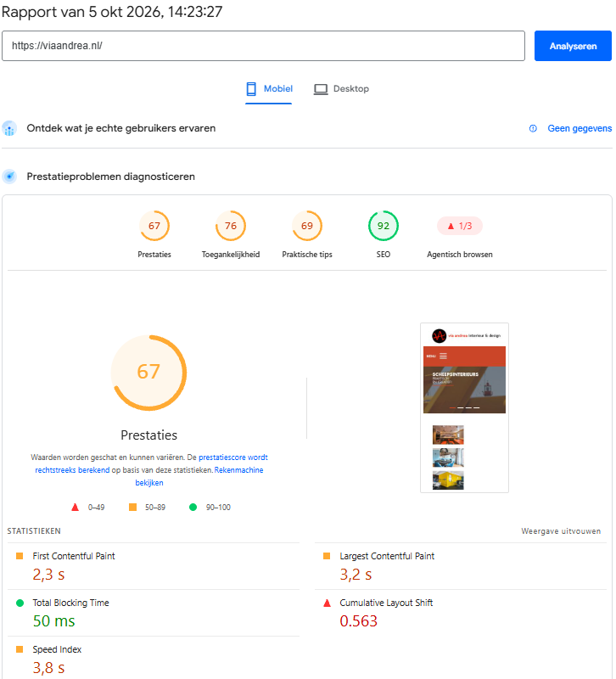
Task: Click the green circle beside Total Blocking Time
Action: (20, 603)
